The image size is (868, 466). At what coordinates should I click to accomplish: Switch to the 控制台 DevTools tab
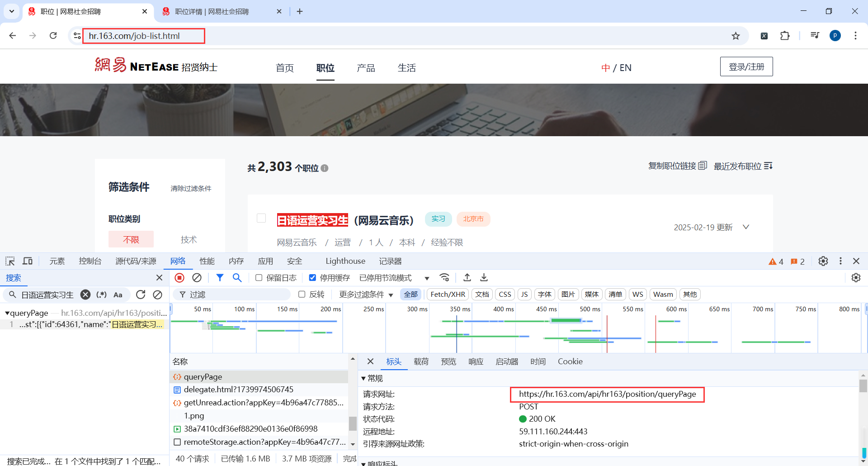coord(90,261)
